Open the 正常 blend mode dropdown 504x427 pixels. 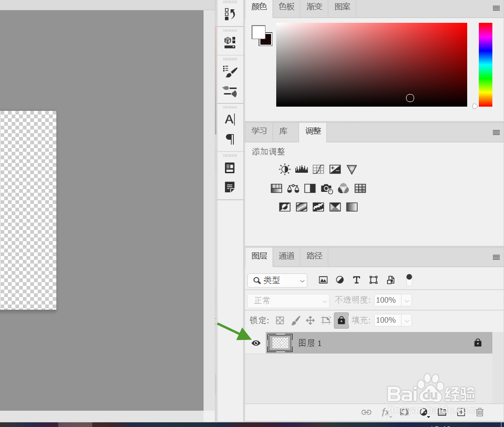tap(288, 301)
